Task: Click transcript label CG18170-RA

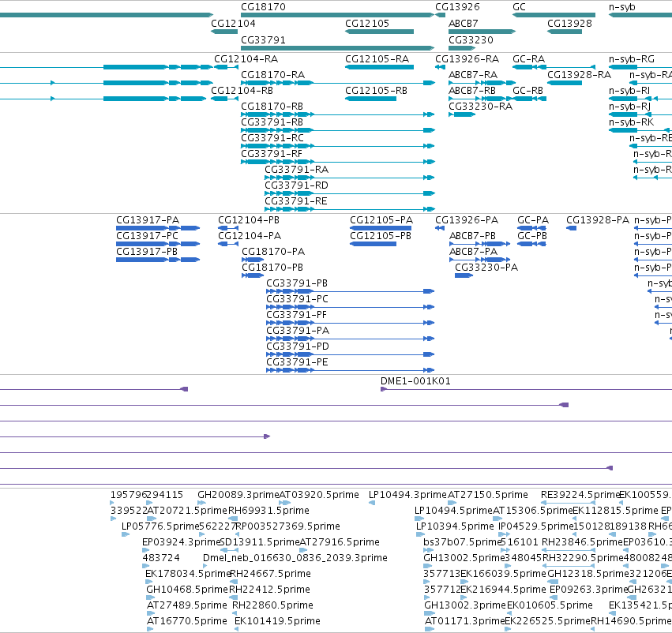Action: (273, 75)
